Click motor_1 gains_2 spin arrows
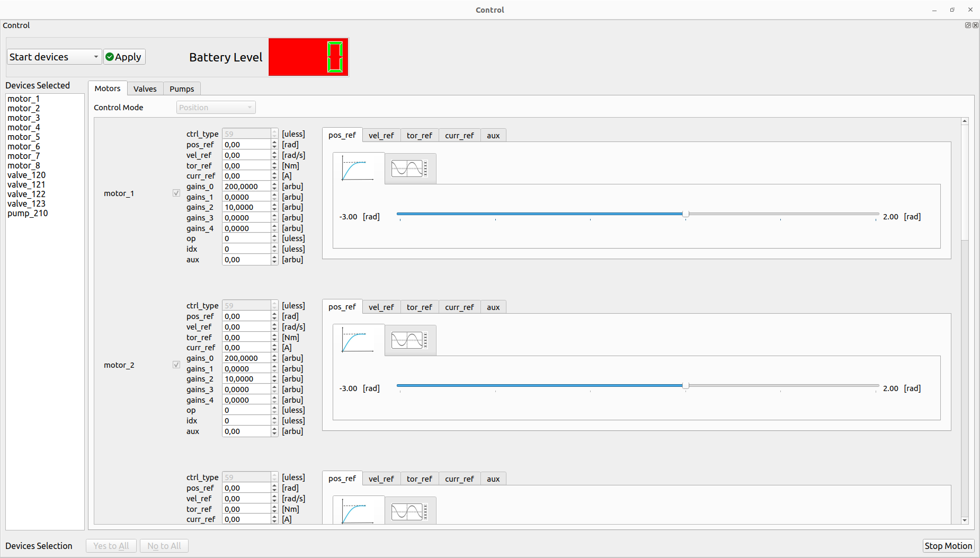 [274, 207]
